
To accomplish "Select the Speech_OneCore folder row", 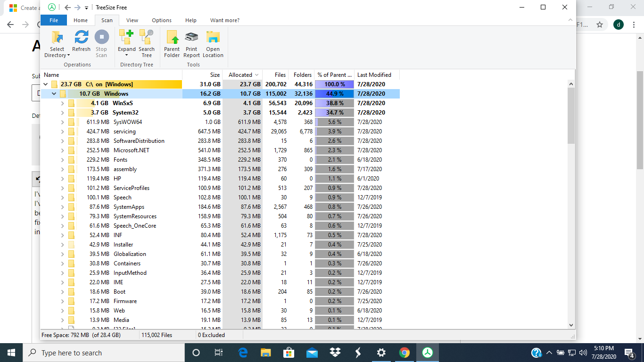I will click(220, 226).
